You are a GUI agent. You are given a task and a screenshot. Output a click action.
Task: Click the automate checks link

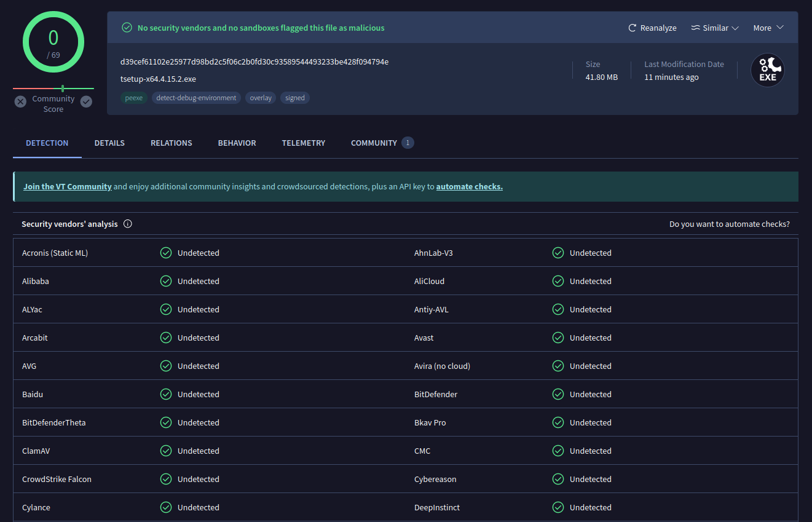[x=470, y=186]
